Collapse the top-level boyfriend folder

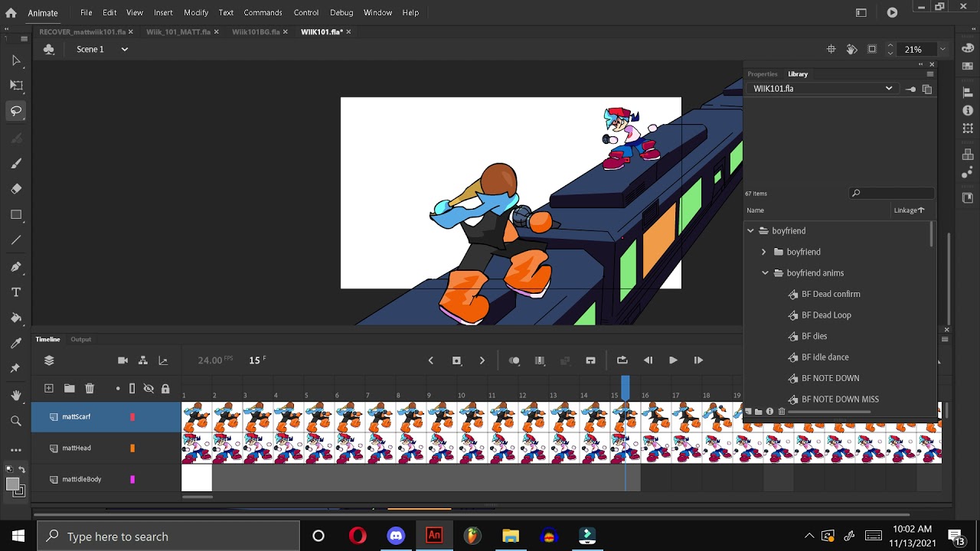point(751,231)
